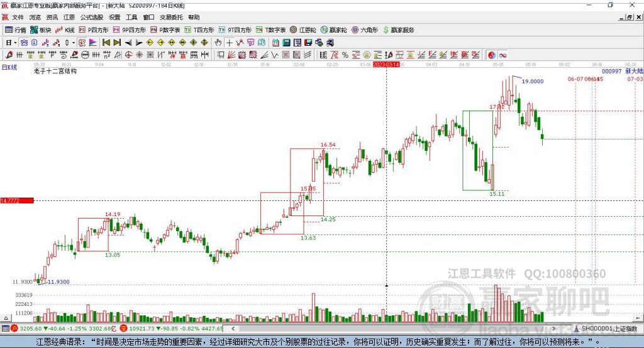Viewport: 644px width, 348px height.
Task: Click the first yellow diamond arrow icon
Action: click(150, 42)
